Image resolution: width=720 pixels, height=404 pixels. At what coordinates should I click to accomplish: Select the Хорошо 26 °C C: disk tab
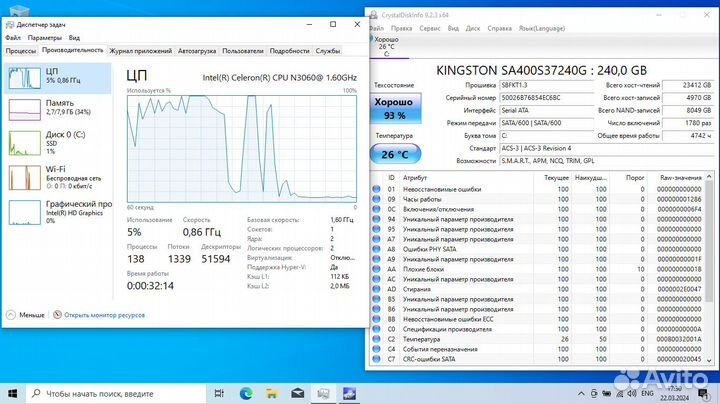click(386, 46)
